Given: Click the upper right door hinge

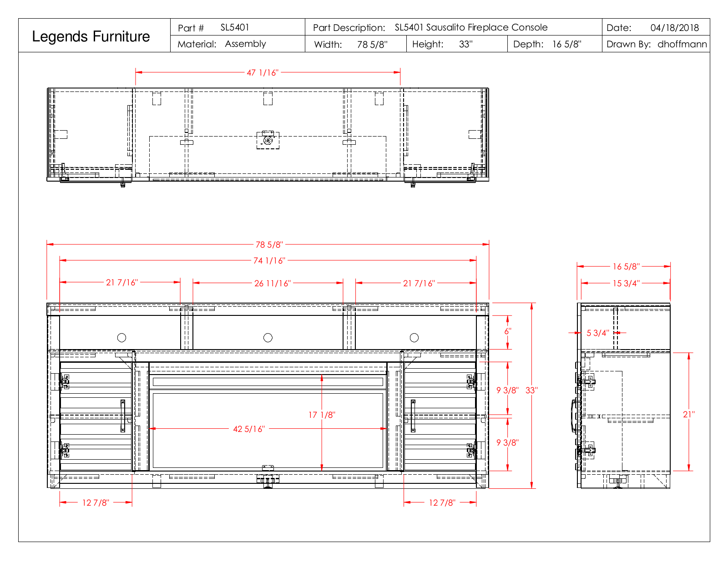Looking at the screenshot, I should [472, 381].
